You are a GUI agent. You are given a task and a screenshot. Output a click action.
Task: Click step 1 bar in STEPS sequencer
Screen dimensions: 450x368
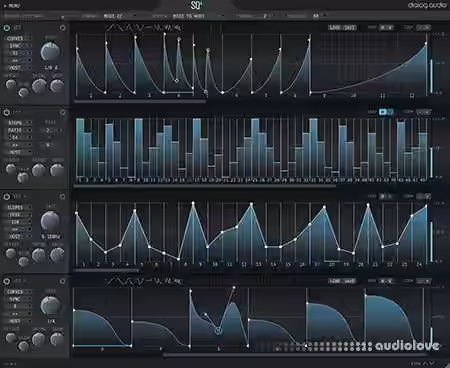point(80,147)
